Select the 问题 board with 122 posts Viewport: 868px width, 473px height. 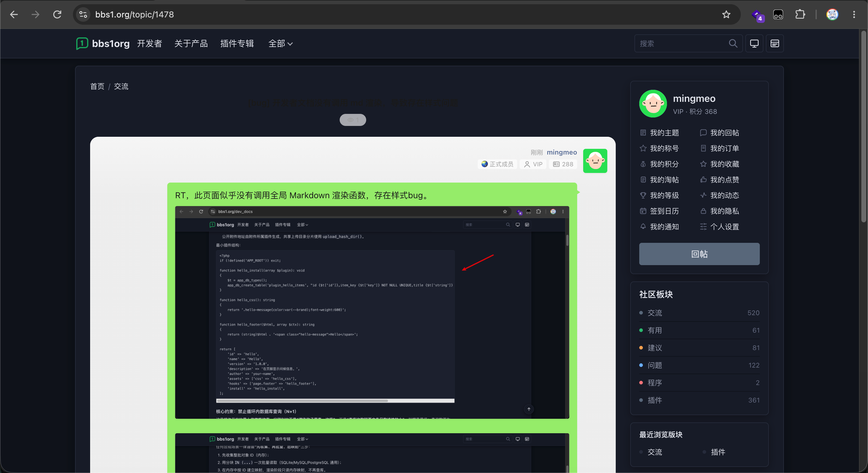click(x=699, y=365)
